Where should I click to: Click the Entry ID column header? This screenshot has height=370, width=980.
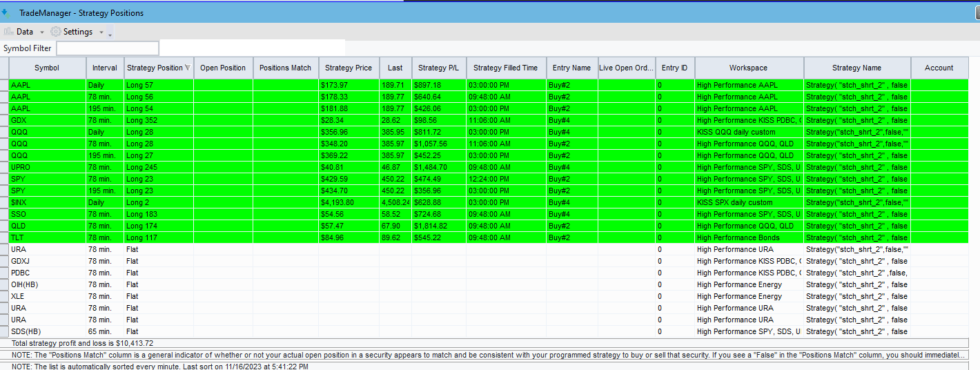coord(674,68)
